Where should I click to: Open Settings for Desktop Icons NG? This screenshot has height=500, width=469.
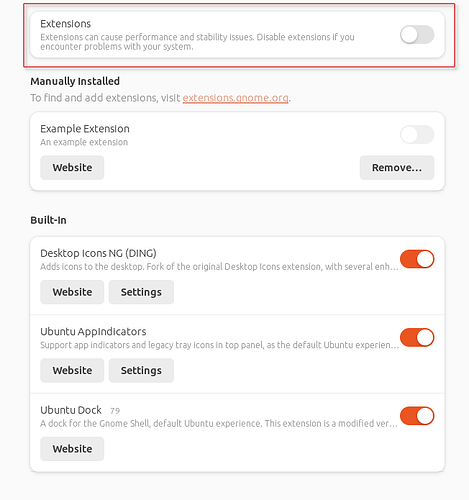(141, 292)
